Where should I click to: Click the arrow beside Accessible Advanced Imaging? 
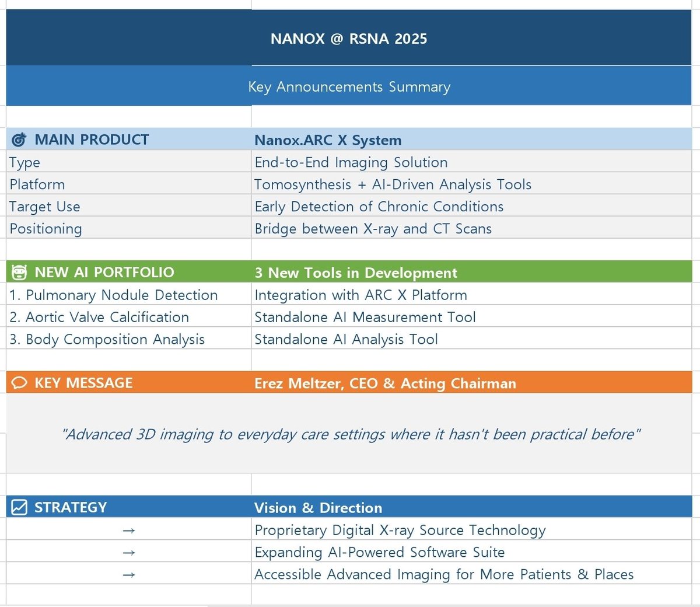pos(129,575)
